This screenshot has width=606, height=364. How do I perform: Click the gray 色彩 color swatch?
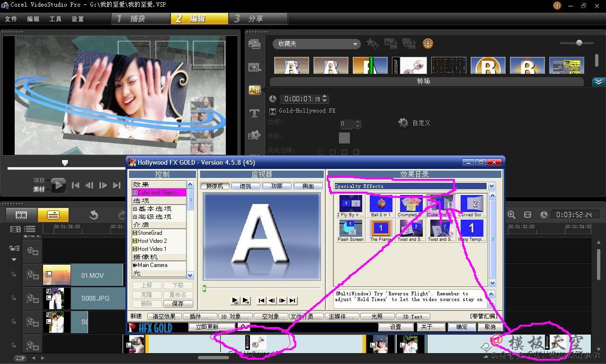tap(344, 138)
